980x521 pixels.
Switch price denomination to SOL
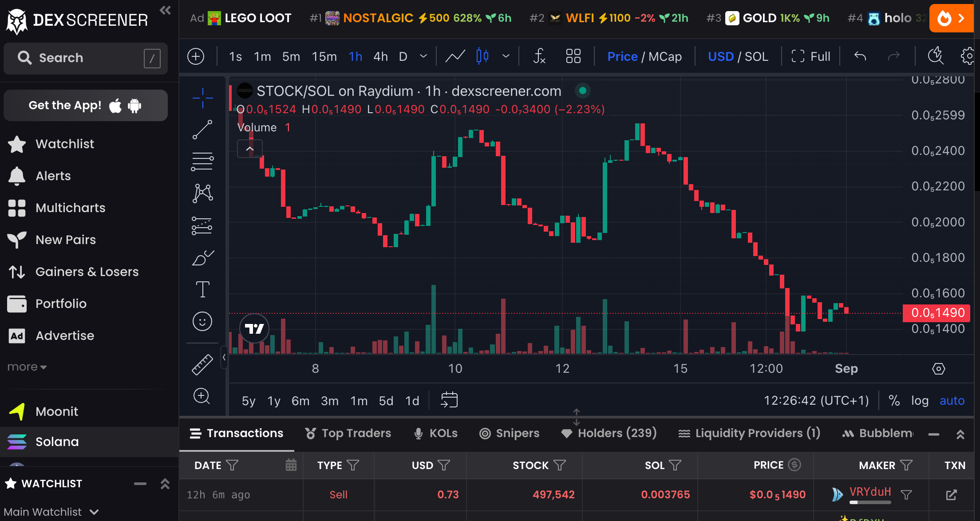tap(758, 56)
